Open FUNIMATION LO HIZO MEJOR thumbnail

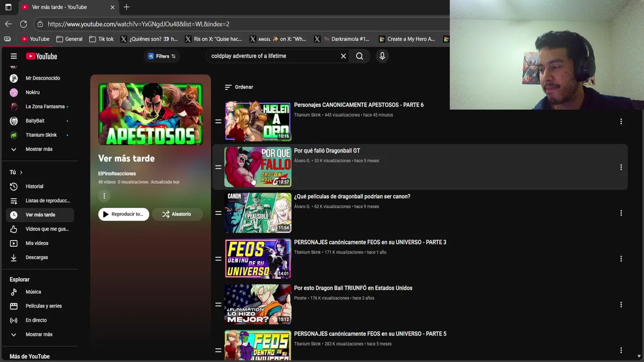click(258, 304)
